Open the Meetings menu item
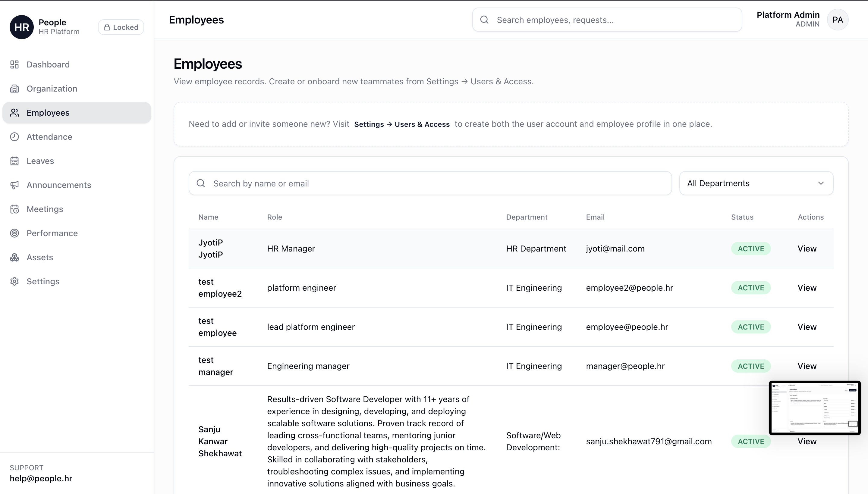Image resolution: width=868 pixels, height=494 pixels. (45, 209)
